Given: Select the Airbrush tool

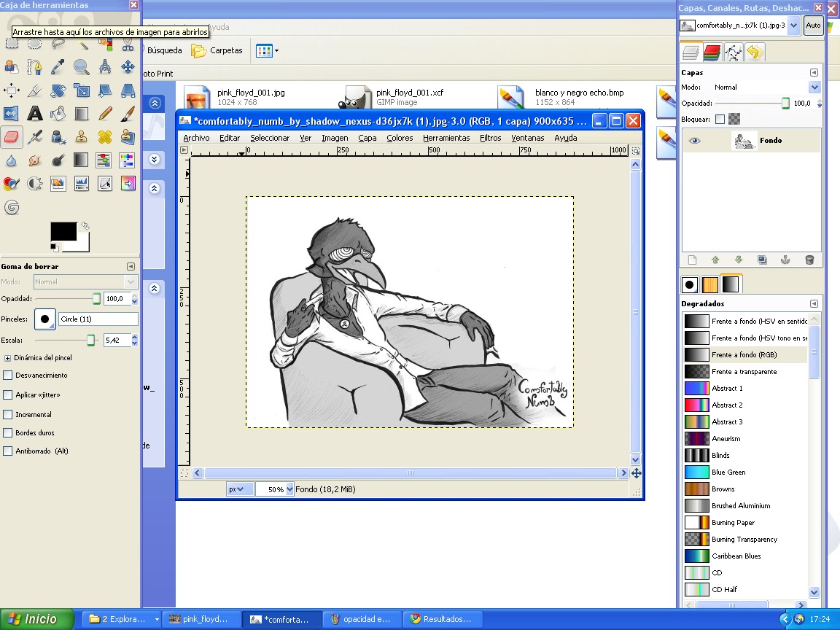Looking at the screenshot, I should 35,136.
